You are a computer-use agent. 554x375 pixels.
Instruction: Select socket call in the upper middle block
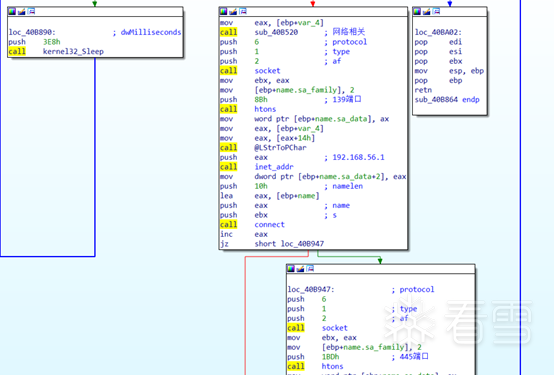click(x=267, y=71)
